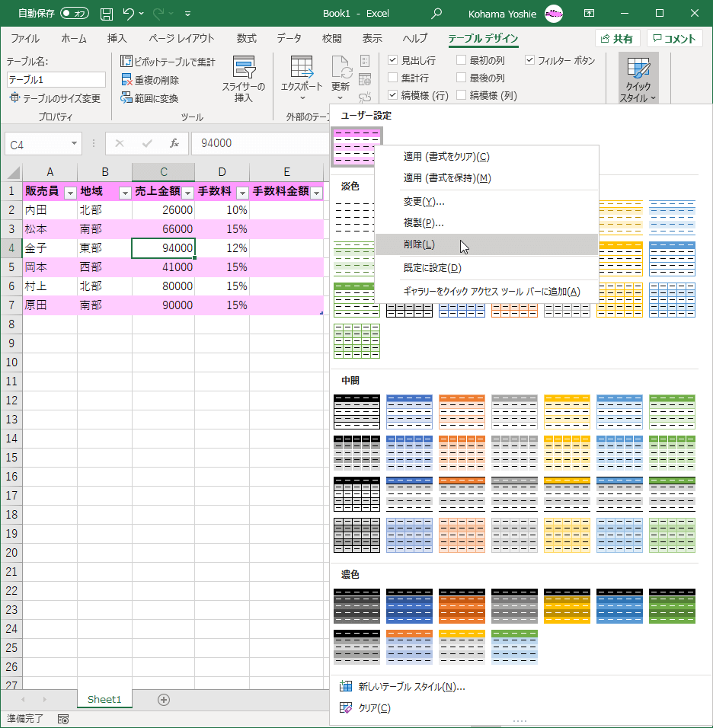Uncheck Banded Rows 縞模様 (行) checkbox
The height and width of the screenshot is (728, 713).
point(392,95)
